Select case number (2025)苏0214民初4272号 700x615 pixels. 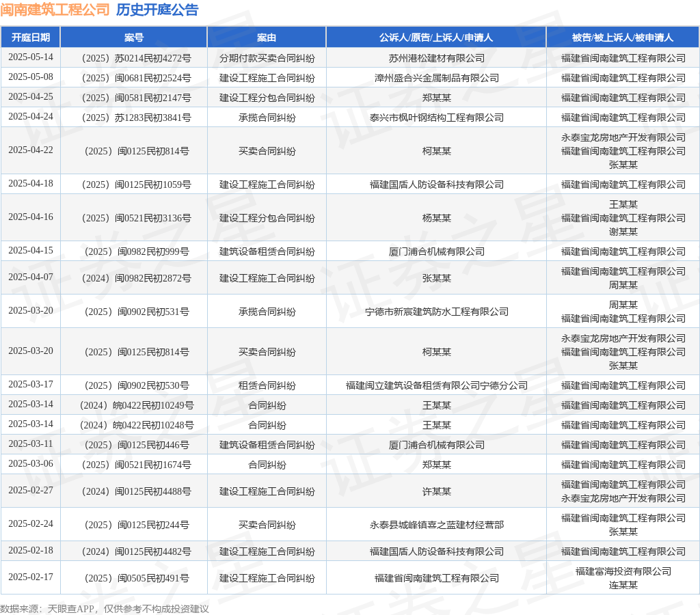(x=136, y=58)
